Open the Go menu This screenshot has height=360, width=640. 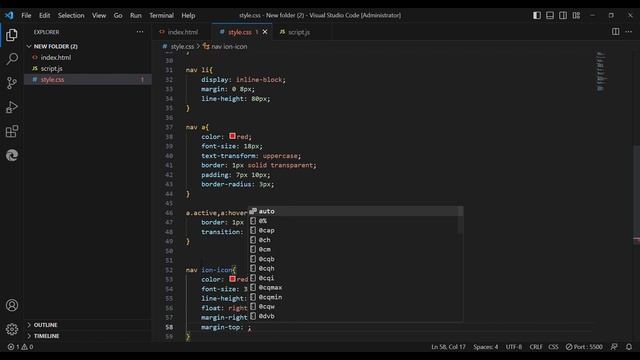coord(118,16)
